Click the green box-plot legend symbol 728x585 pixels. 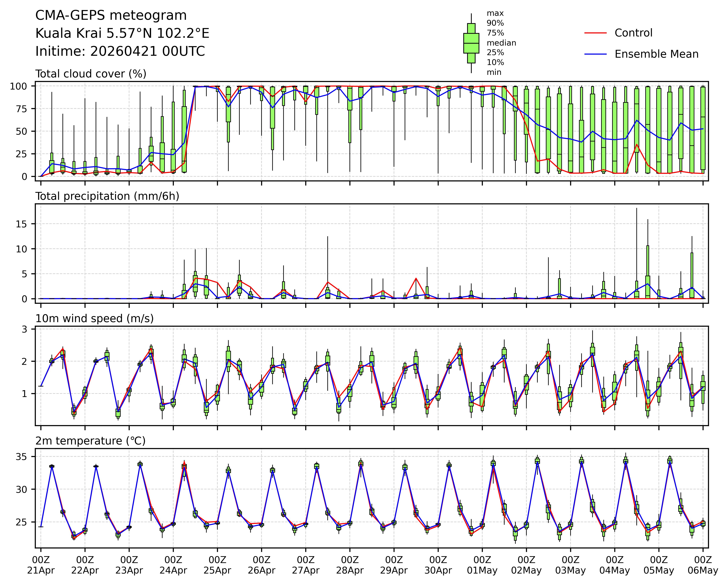point(471,43)
